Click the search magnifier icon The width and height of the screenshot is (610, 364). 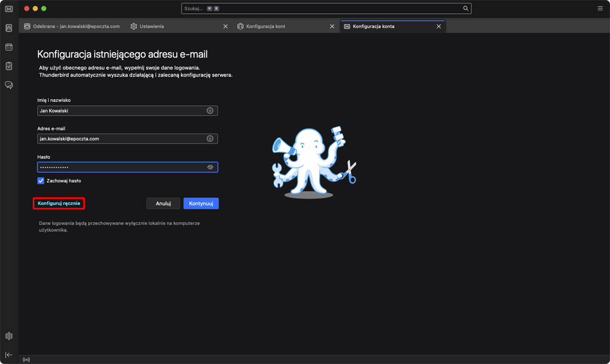pos(466,8)
